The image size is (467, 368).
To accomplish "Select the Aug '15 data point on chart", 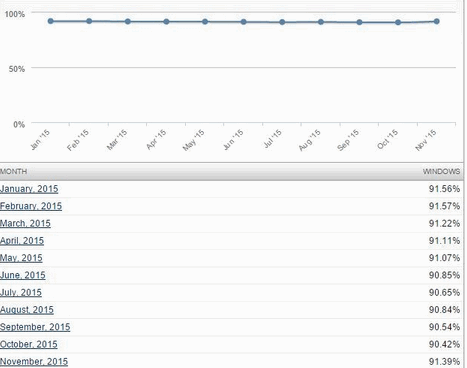I will coord(321,22).
